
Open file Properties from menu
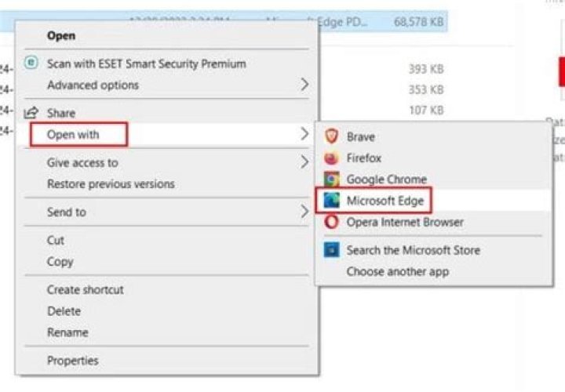(72, 361)
